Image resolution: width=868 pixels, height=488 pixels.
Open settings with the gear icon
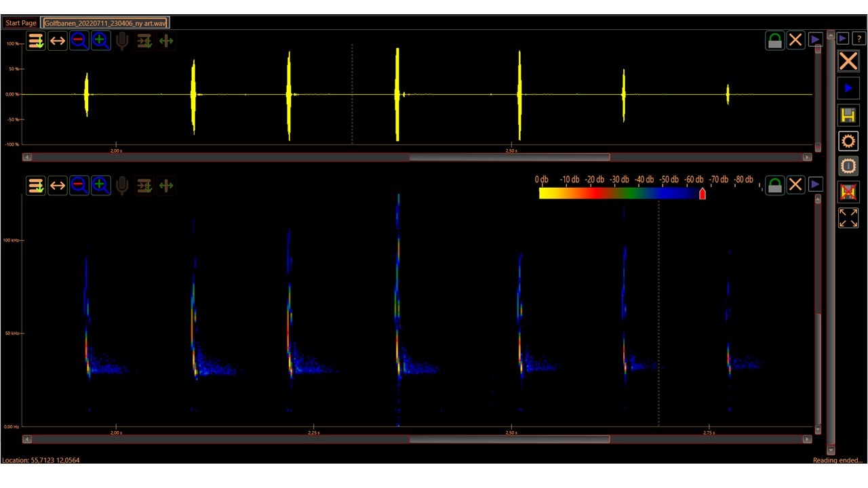(848, 141)
